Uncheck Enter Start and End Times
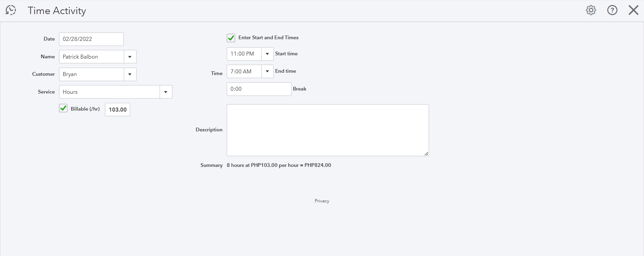This screenshot has height=256, width=644. coord(231,38)
